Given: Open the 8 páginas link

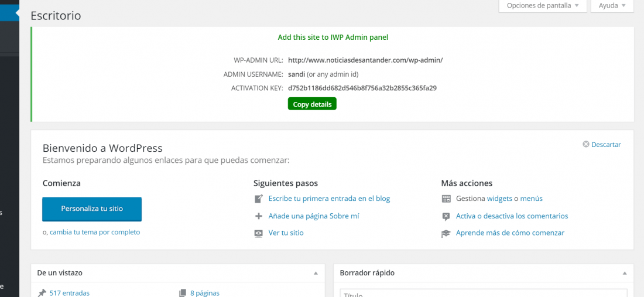Looking at the screenshot, I should (204, 293).
